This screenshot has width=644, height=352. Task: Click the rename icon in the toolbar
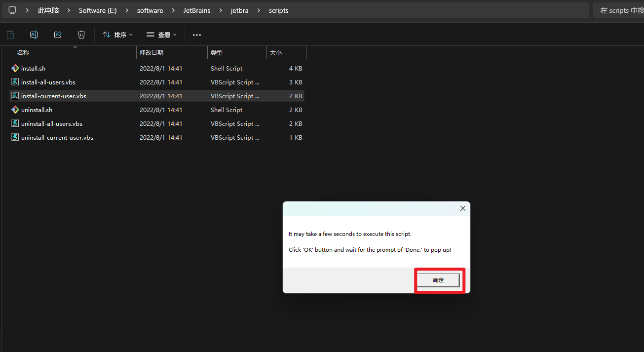(x=34, y=35)
